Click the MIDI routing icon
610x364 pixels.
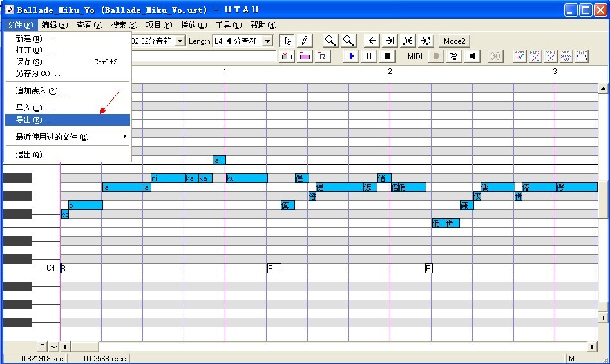(454, 57)
